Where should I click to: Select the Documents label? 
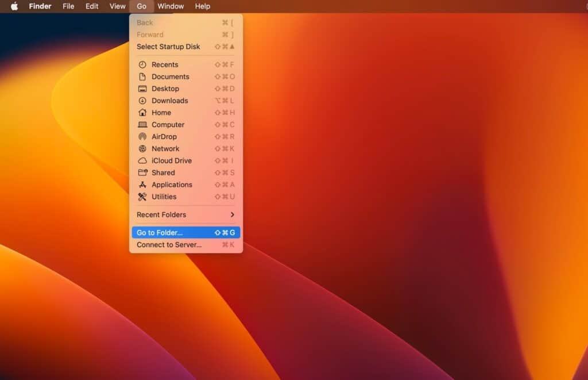(171, 76)
